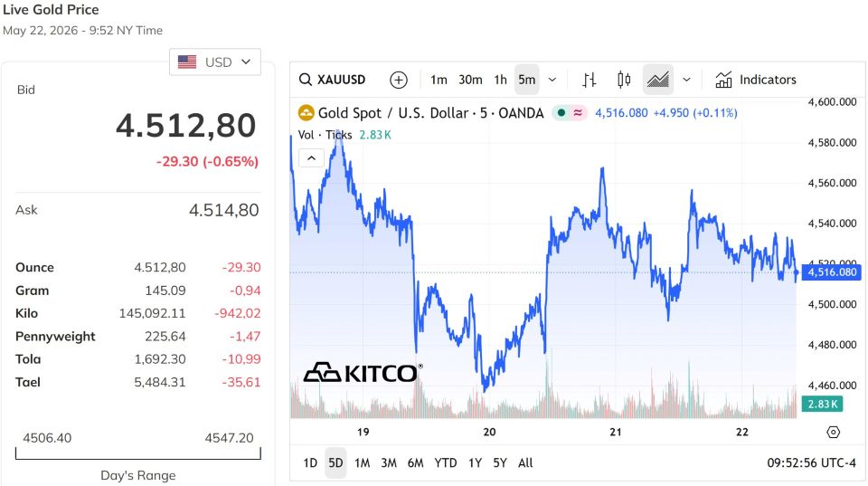Switch to the YTD range tab
Image resolution: width=868 pixels, height=486 pixels.
coord(445,462)
